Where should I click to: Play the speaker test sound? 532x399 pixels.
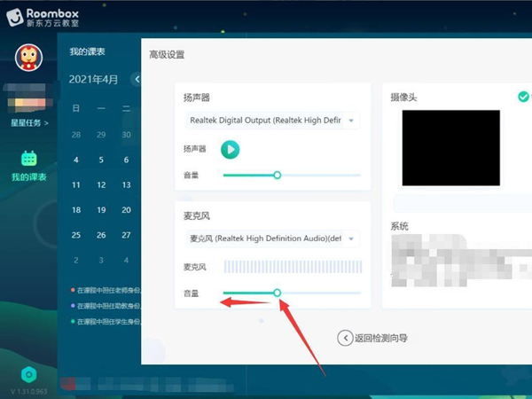tap(230, 149)
